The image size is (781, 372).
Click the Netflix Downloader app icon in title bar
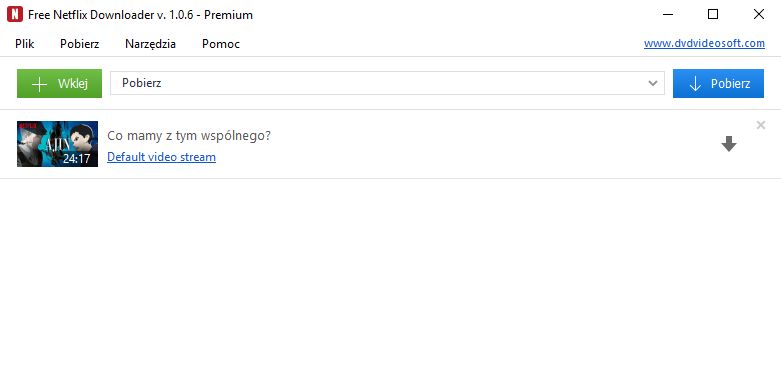pyautogui.click(x=15, y=14)
